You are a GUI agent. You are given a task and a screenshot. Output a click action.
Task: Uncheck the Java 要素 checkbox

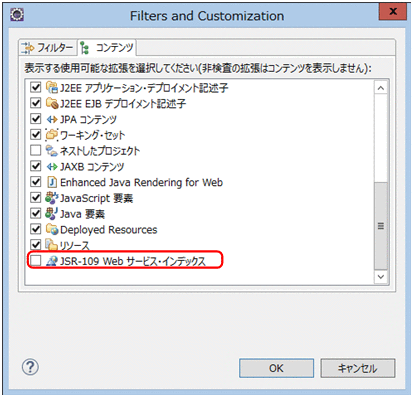click(x=35, y=213)
